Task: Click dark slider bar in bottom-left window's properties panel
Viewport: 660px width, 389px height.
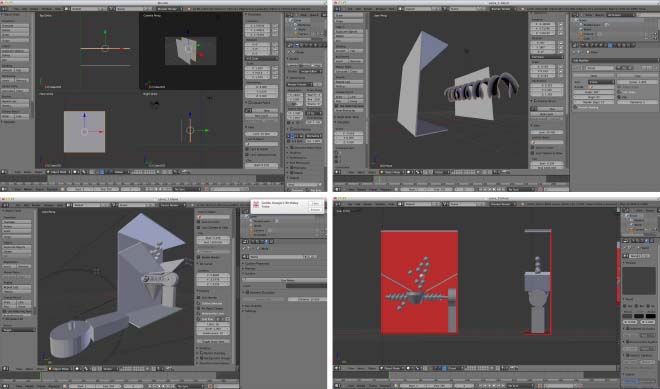Action: (306, 285)
